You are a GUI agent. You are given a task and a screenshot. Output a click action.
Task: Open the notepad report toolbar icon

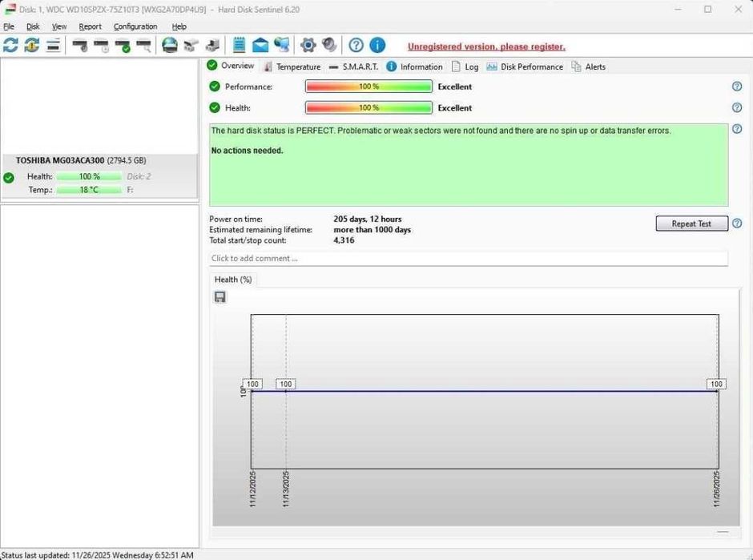(x=239, y=45)
